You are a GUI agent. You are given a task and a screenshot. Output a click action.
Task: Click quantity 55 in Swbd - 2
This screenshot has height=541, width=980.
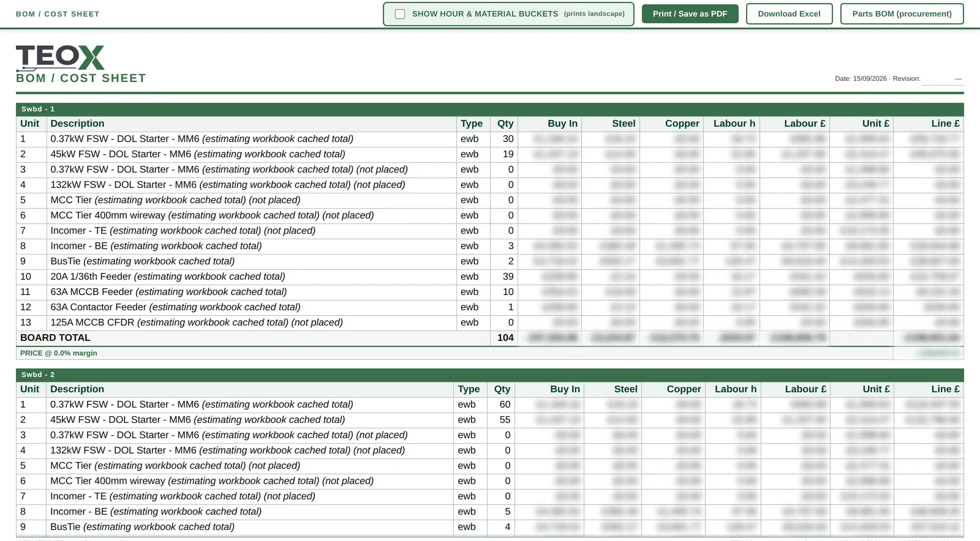(x=505, y=420)
